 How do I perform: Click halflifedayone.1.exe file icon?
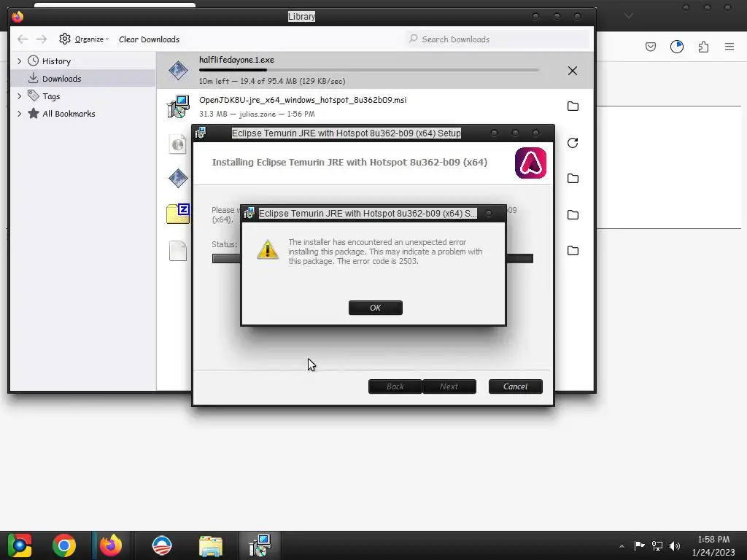point(178,71)
